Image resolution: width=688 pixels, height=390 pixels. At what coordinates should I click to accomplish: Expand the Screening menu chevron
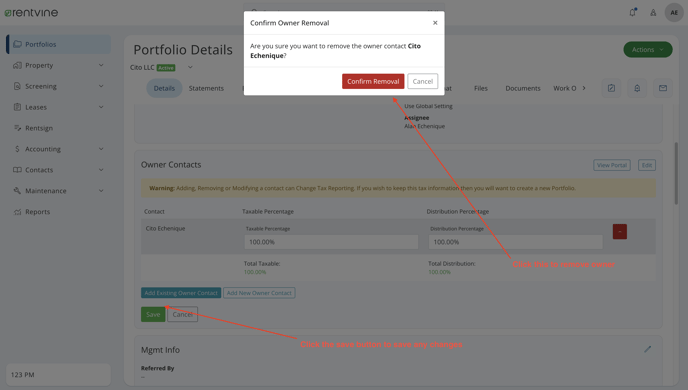(101, 86)
